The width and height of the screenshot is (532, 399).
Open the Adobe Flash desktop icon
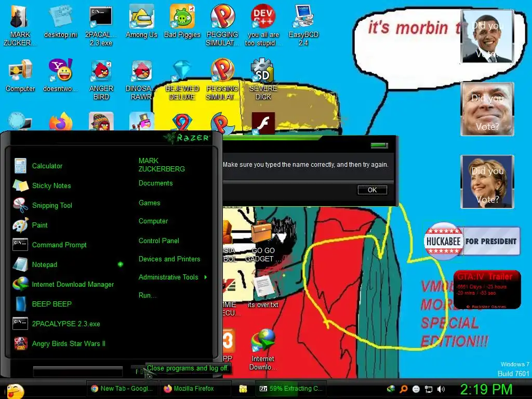click(263, 123)
